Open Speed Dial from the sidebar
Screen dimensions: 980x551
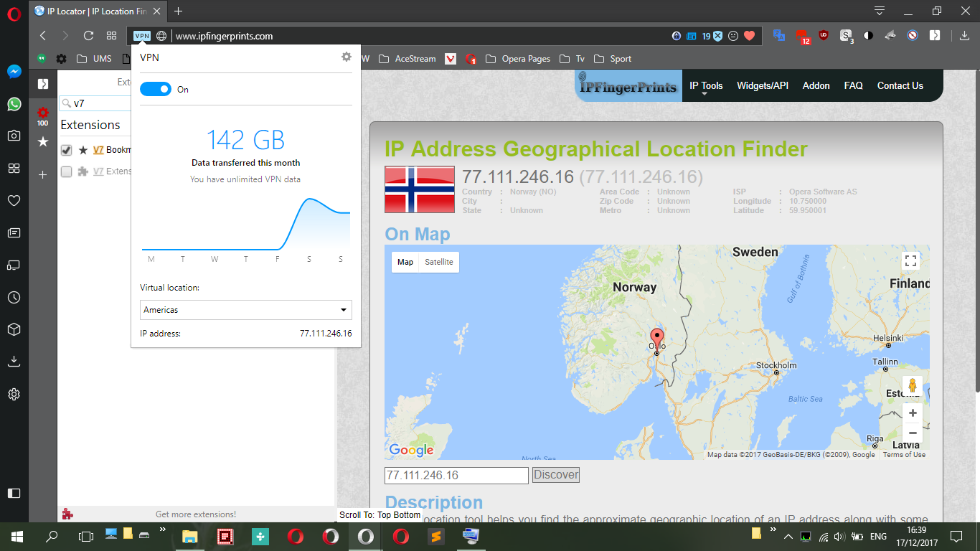coord(14,168)
